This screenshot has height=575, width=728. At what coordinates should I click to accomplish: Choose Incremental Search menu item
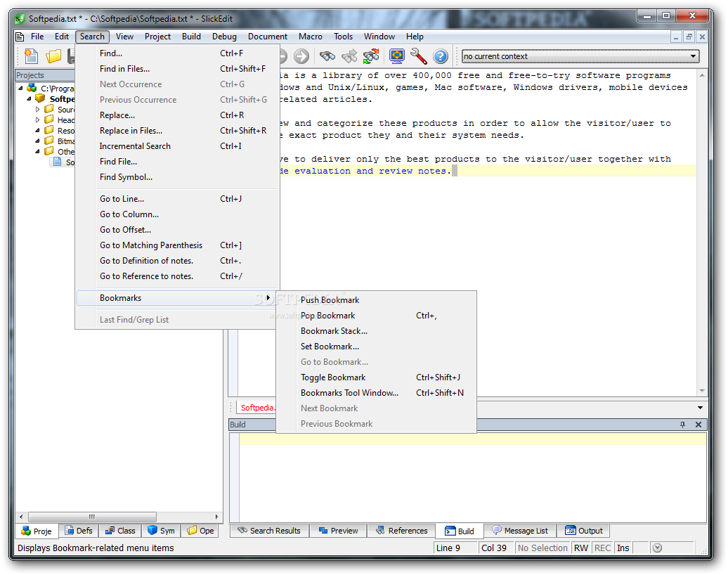(x=178, y=146)
